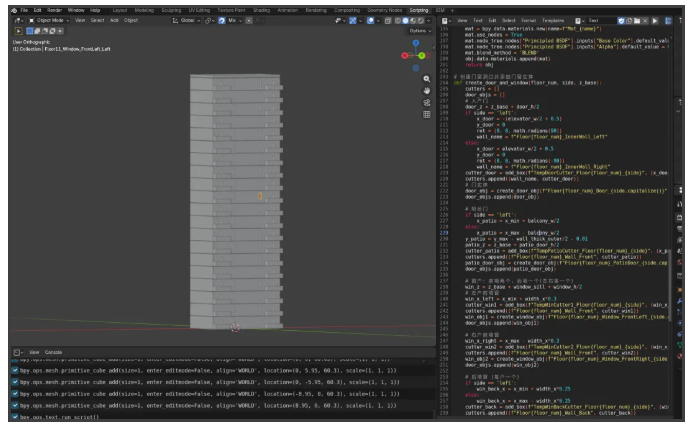Open the console View menu
This screenshot has height=426, width=692.
coord(34,353)
